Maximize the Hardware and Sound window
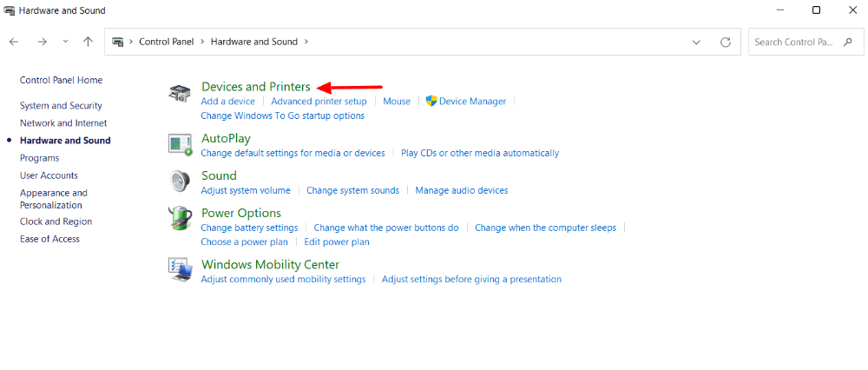The height and width of the screenshot is (370, 868). [x=816, y=10]
